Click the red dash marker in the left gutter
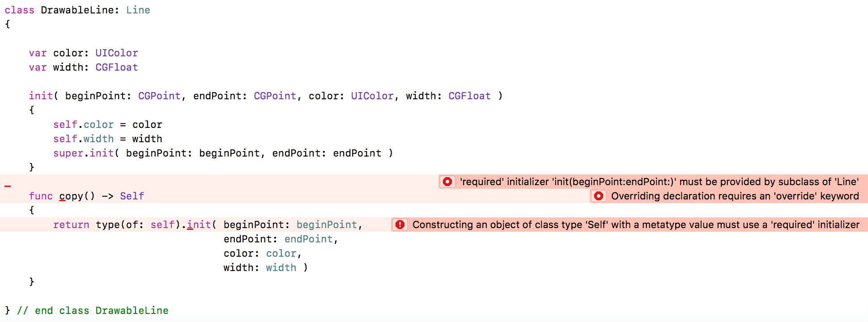 tap(8, 186)
